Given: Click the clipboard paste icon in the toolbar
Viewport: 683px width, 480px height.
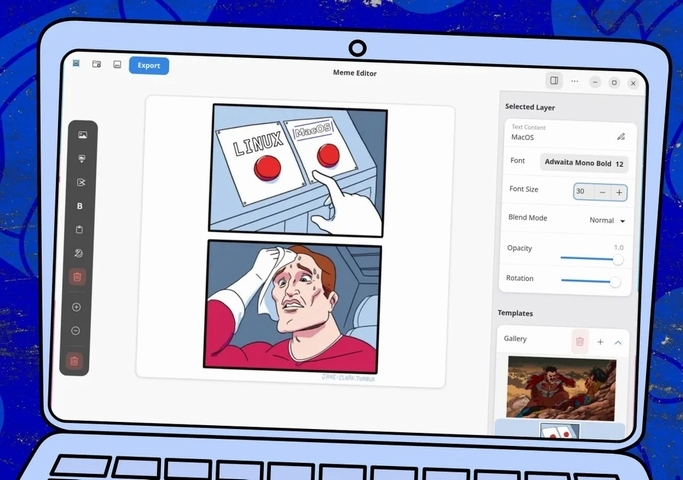Looking at the screenshot, I should (x=79, y=230).
